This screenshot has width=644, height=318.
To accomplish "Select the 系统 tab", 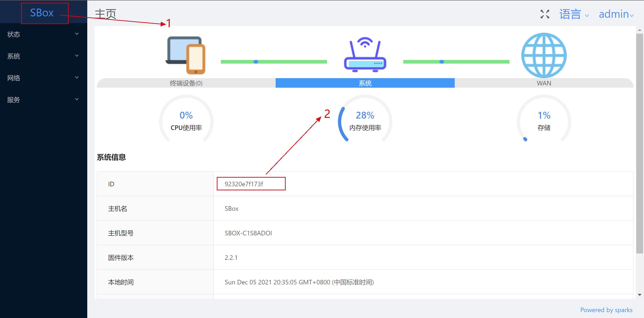I will pyautogui.click(x=365, y=83).
